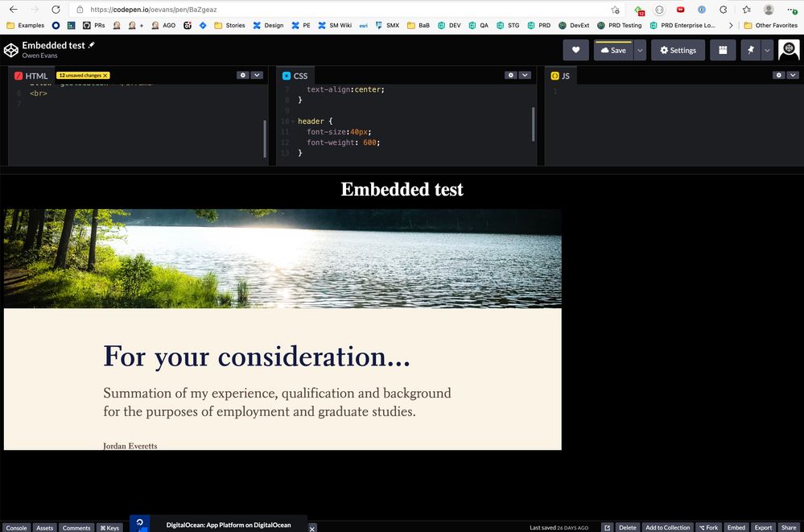Click 'Jordan Everetts' author name
804x532 pixels.
130,446
